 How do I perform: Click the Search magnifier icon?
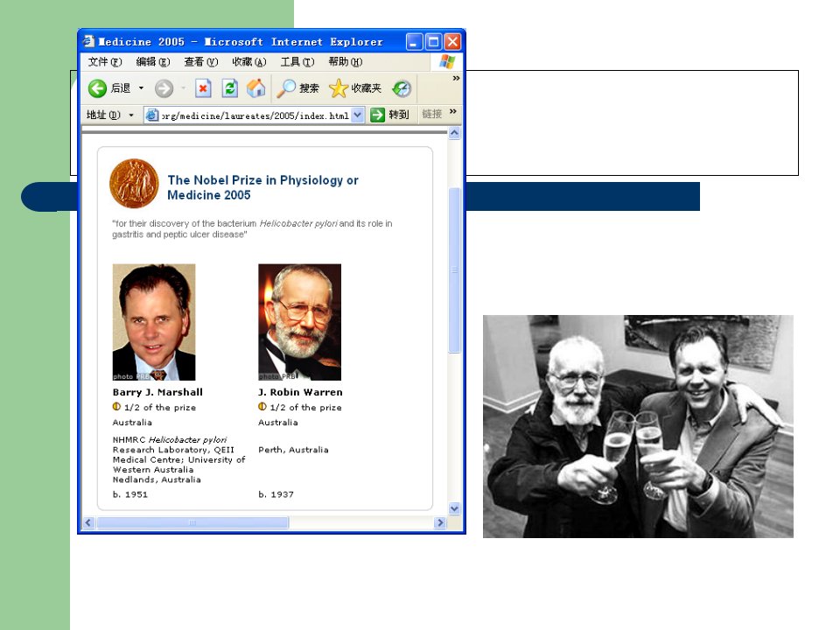click(x=286, y=88)
